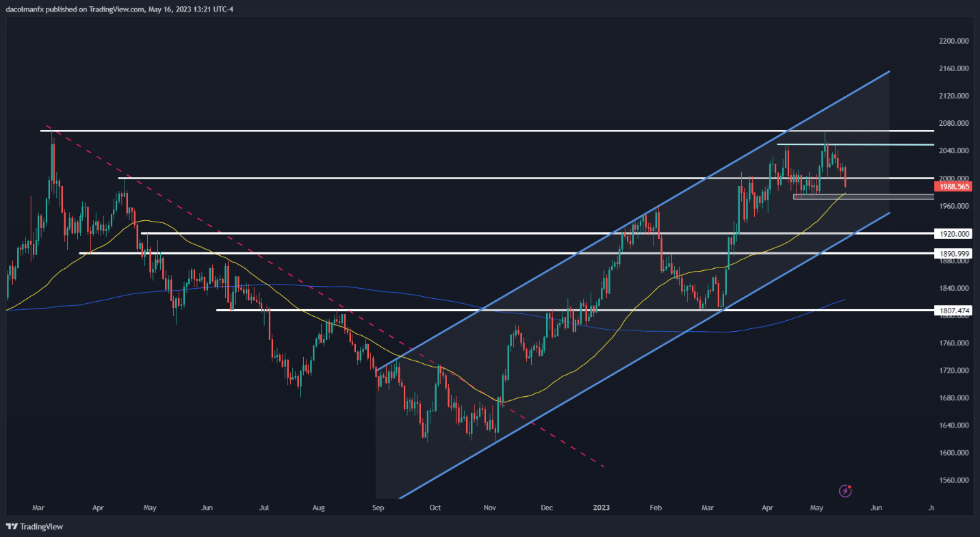This screenshot has width=980, height=537.
Task: Click the 2000.000 price axis label
Action: tap(955, 178)
